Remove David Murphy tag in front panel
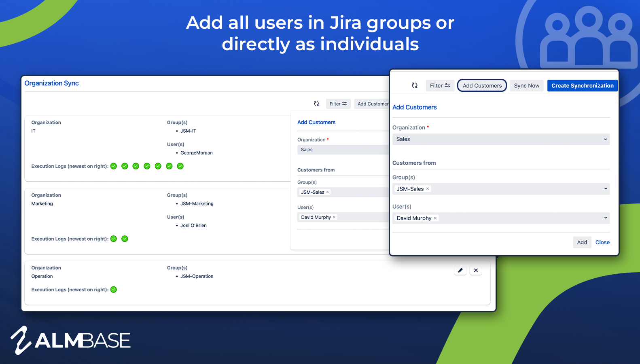640x364 pixels. (435, 218)
